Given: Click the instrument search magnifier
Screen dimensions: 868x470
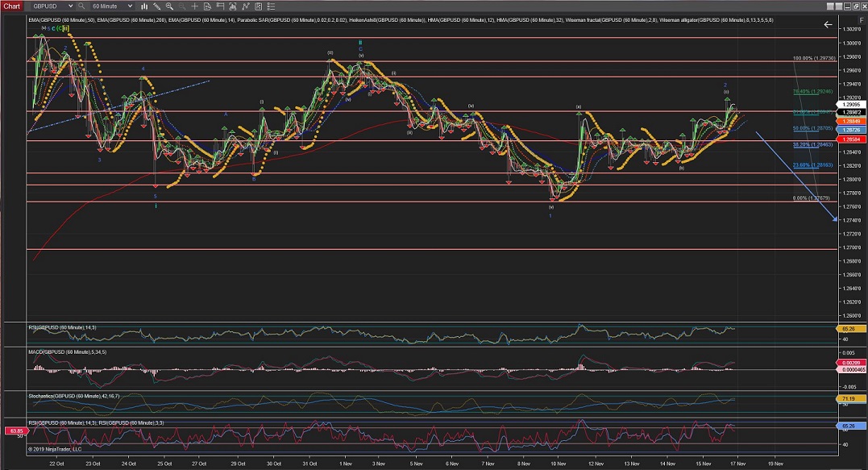Looking at the screenshot, I should [x=81, y=6].
